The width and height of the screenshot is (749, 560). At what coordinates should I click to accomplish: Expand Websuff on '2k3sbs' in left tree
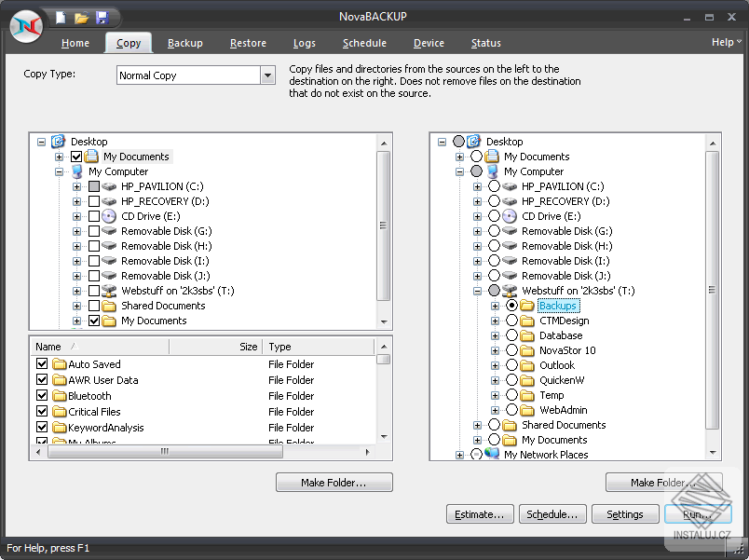tap(77, 291)
